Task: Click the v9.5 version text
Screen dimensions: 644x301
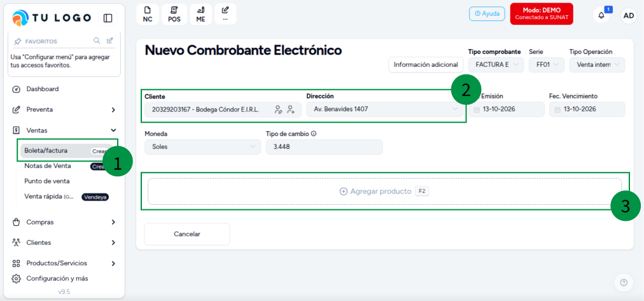Action: pyautogui.click(x=64, y=292)
